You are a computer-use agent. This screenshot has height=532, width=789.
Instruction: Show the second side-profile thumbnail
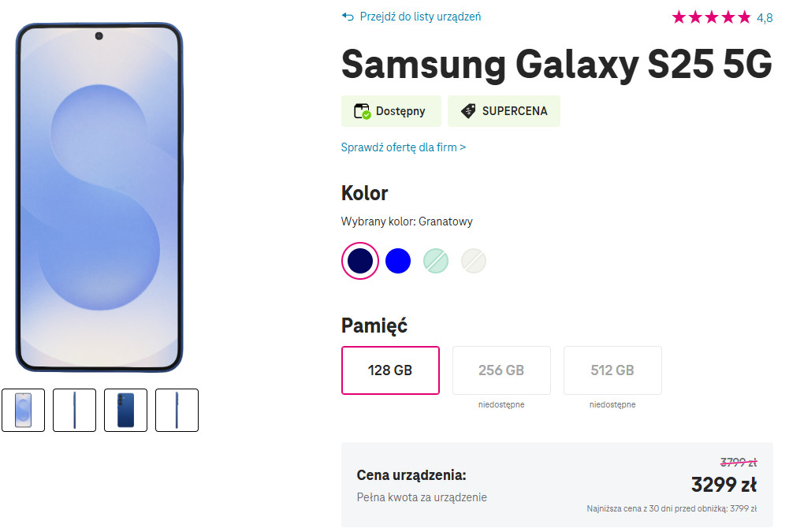point(74,410)
